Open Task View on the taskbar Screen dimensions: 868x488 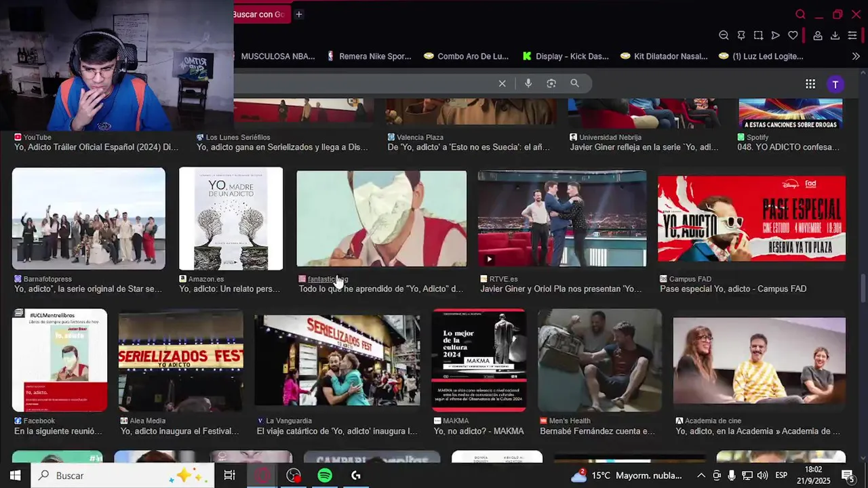229,476
